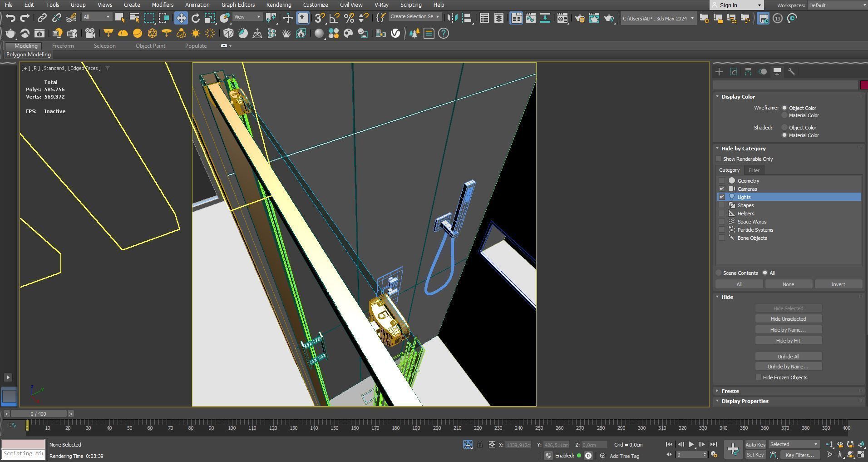Switch to the Filter tab

pos(754,170)
